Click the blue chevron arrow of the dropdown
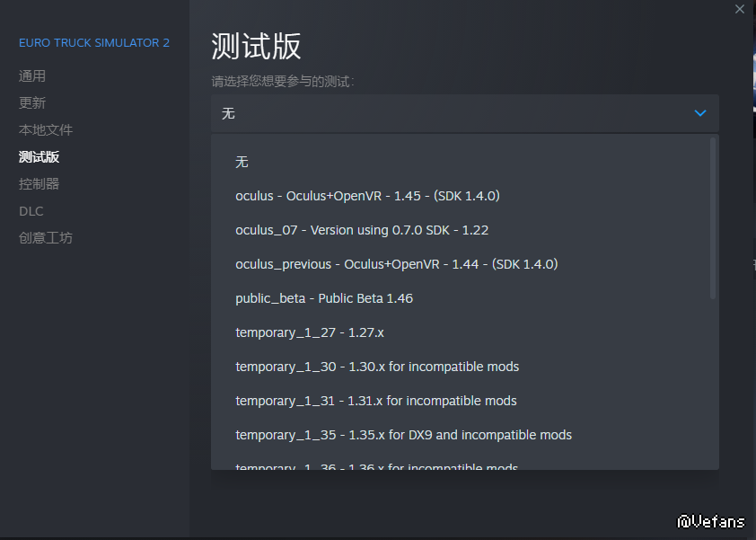Screen dimensions: 756x540 700,113
